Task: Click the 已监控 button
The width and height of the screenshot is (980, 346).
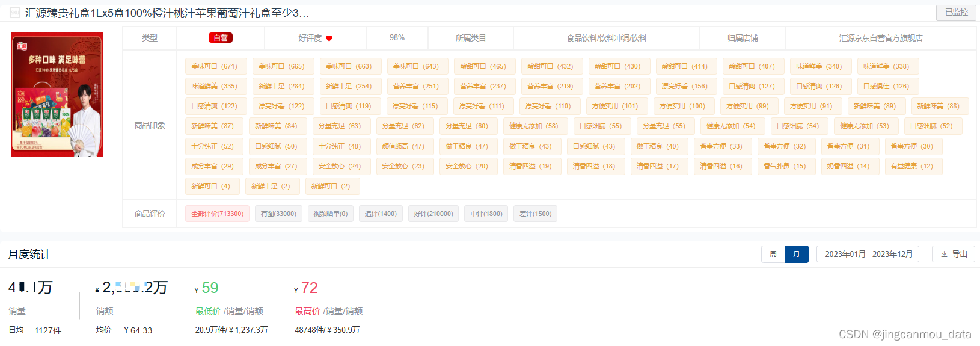Action: click(956, 13)
